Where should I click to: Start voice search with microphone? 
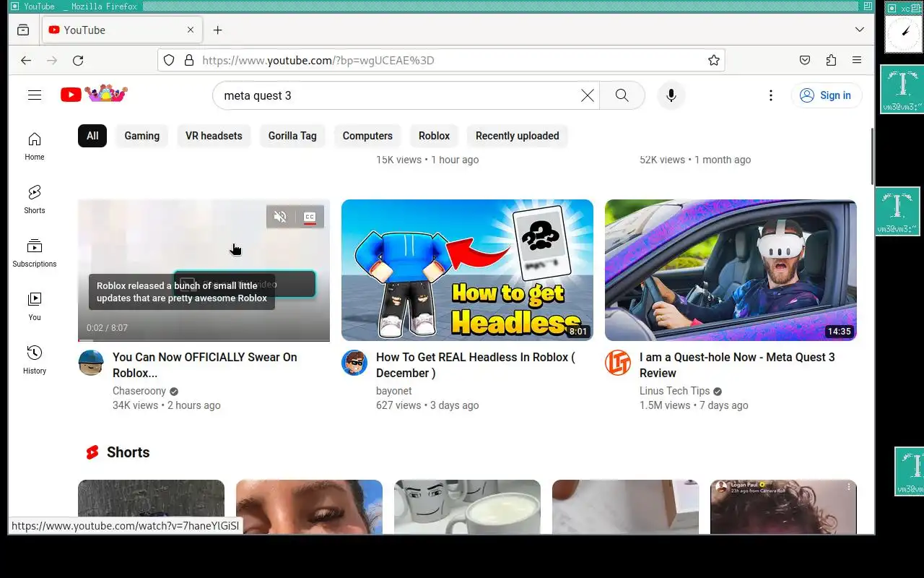tap(671, 95)
